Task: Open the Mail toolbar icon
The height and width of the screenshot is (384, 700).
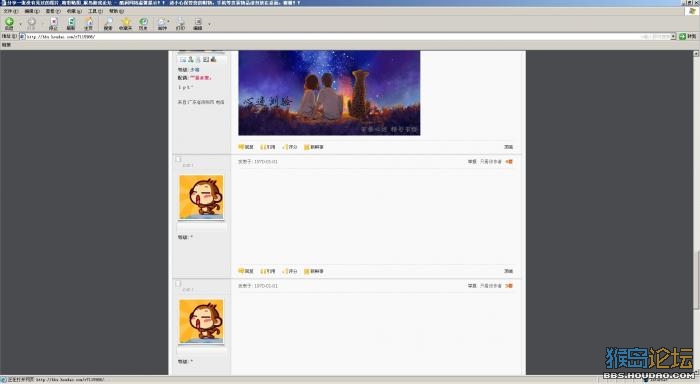Action: coord(162,23)
